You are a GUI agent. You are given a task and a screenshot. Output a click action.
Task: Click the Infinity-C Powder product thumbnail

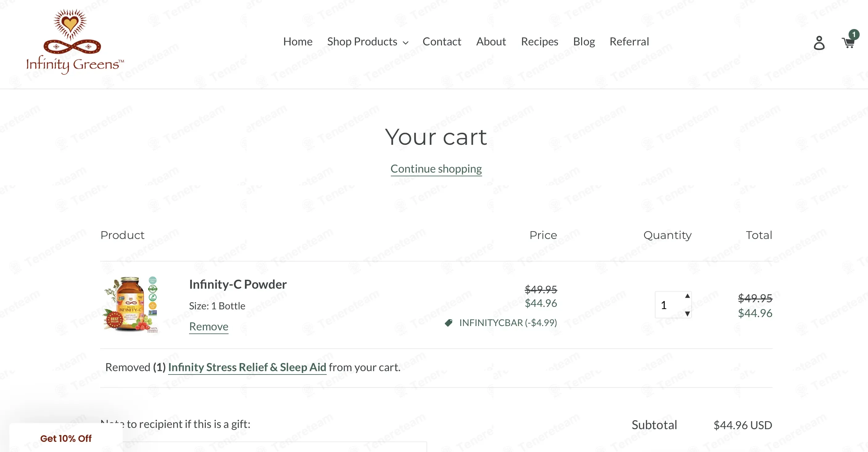[x=131, y=305]
